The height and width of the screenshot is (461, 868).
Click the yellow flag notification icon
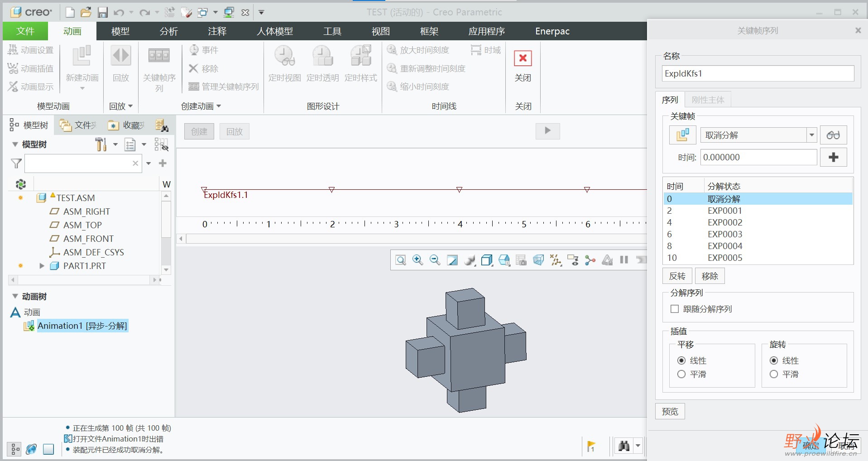coord(591,446)
